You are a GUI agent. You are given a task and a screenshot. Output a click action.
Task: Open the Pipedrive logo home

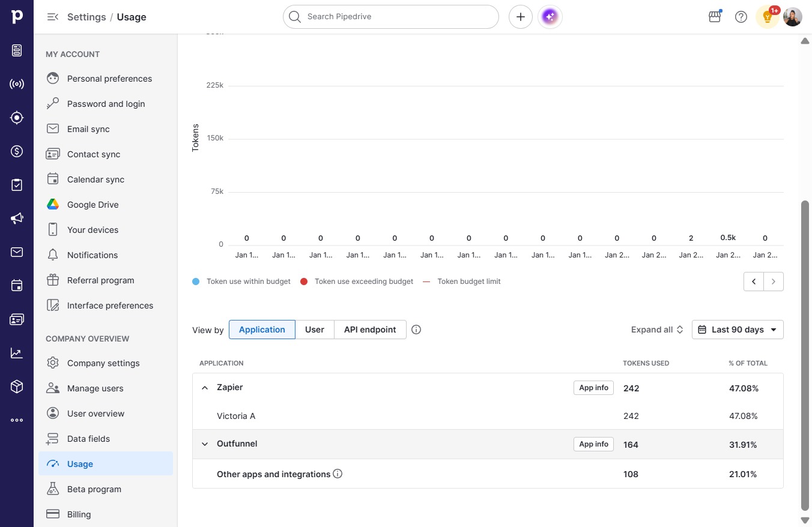(x=17, y=17)
